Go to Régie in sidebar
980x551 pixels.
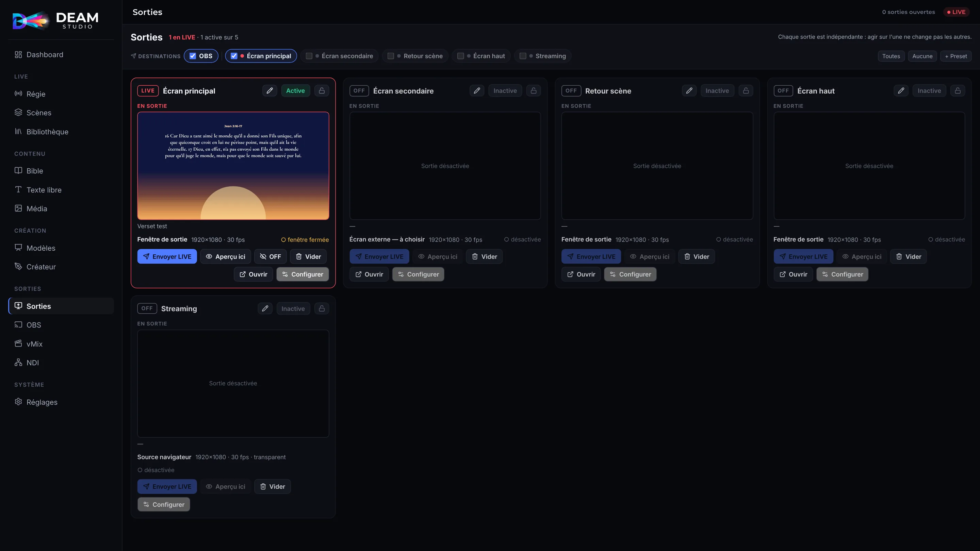point(61,94)
